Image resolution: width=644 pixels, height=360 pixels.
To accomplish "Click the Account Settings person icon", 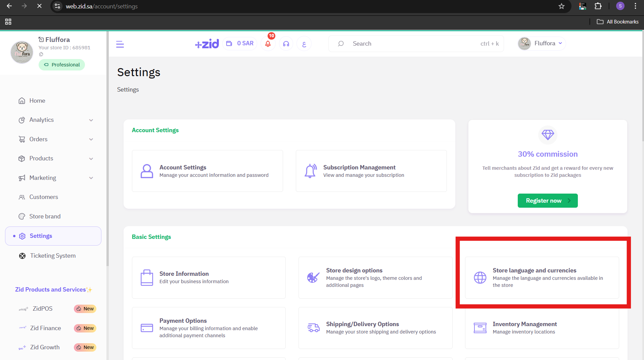I will pyautogui.click(x=147, y=171).
